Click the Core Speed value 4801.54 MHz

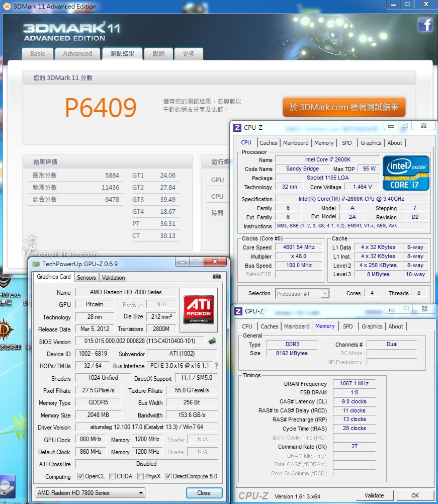[x=299, y=247]
